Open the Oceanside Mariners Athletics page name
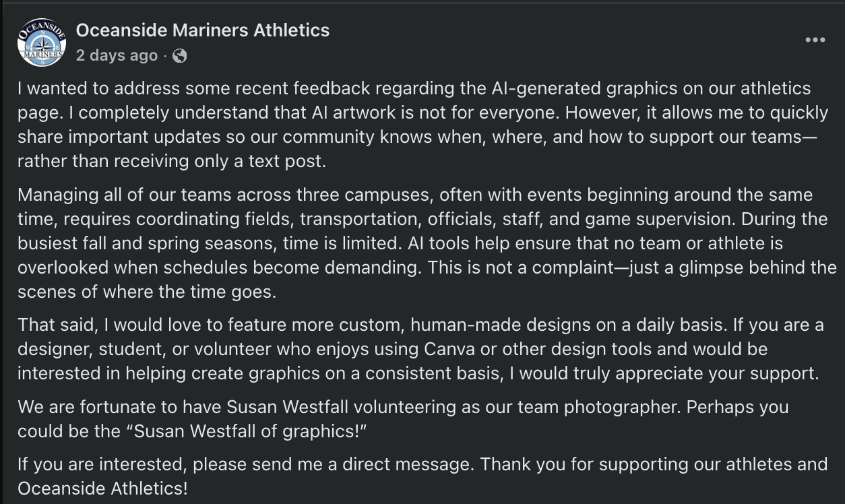845x504 pixels. tap(203, 30)
